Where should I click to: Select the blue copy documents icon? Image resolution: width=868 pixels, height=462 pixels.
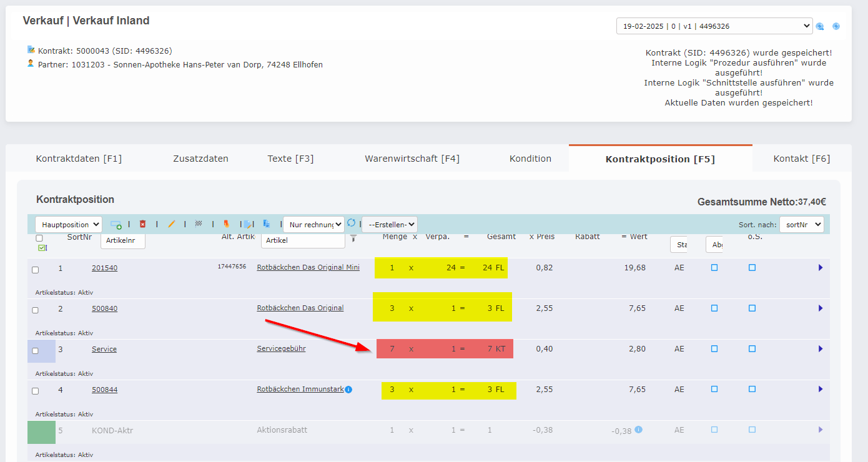[267, 224]
